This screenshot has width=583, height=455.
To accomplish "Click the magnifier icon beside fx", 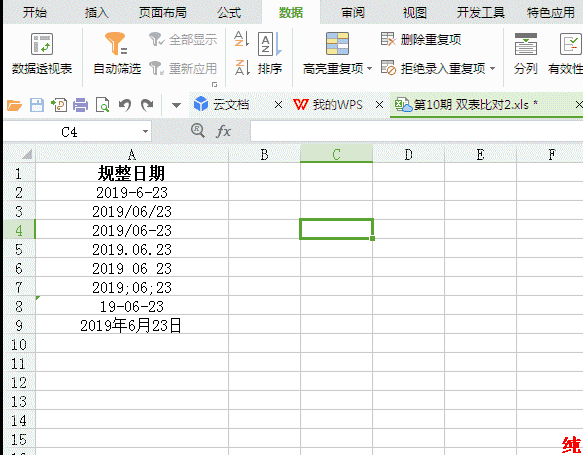I will coord(198,131).
